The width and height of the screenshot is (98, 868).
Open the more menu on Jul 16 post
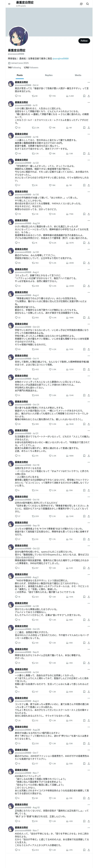point(89,134)
